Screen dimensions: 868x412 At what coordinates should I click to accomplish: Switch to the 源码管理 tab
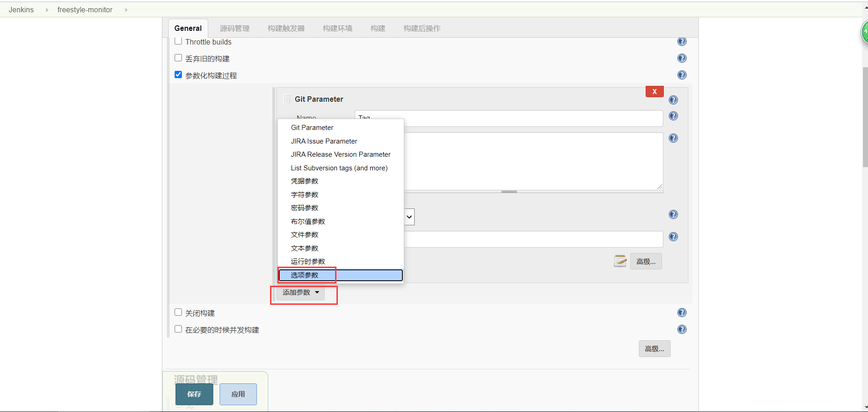coord(235,28)
